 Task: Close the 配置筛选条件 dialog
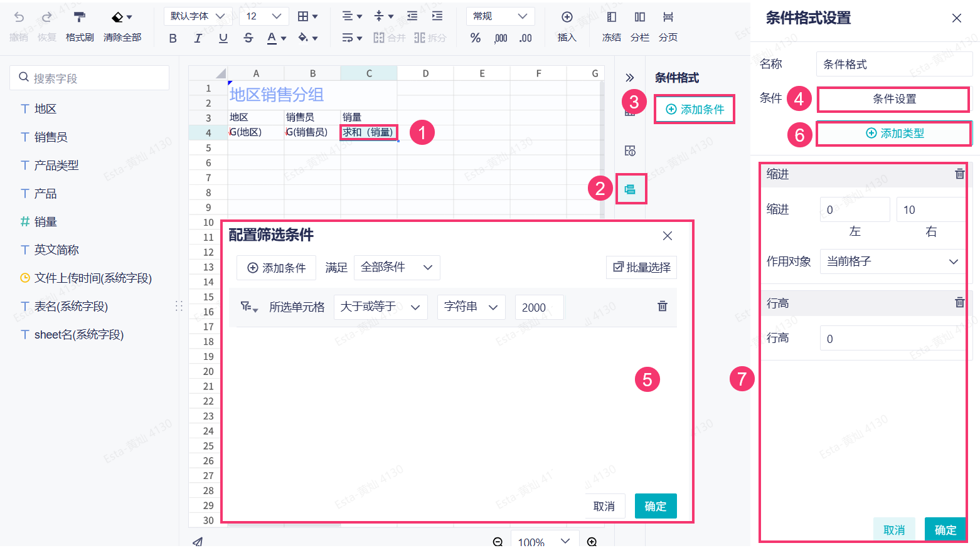668,236
